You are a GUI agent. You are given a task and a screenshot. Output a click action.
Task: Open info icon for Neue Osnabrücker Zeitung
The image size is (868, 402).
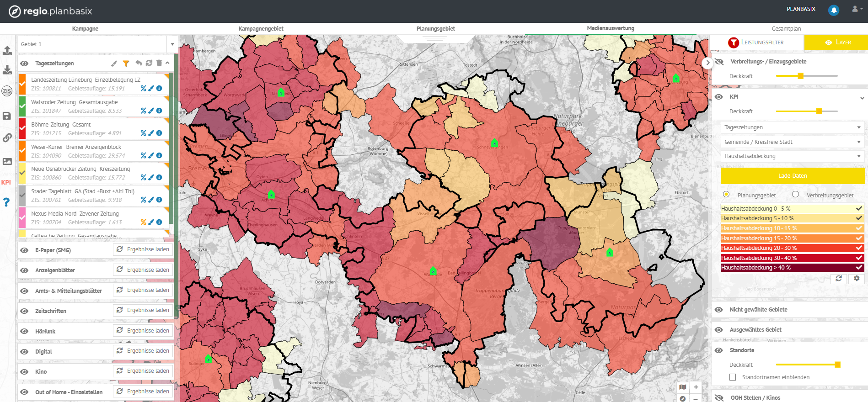(159, 177)
